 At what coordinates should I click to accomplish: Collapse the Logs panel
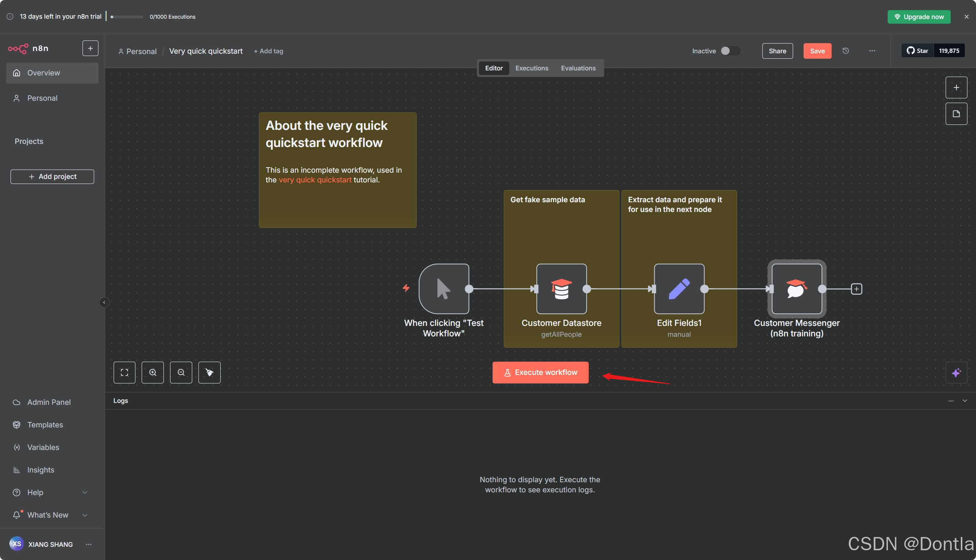pos(965,401)
